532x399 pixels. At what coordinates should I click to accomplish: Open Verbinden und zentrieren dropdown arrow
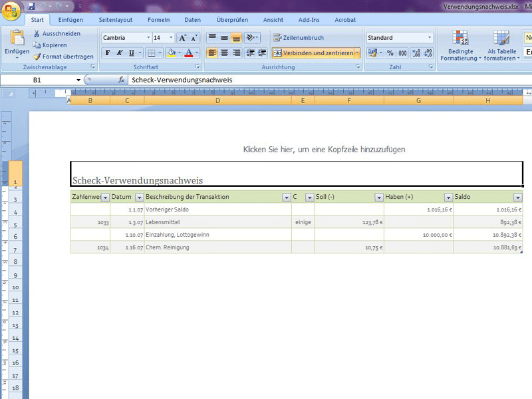coord(357,53)
